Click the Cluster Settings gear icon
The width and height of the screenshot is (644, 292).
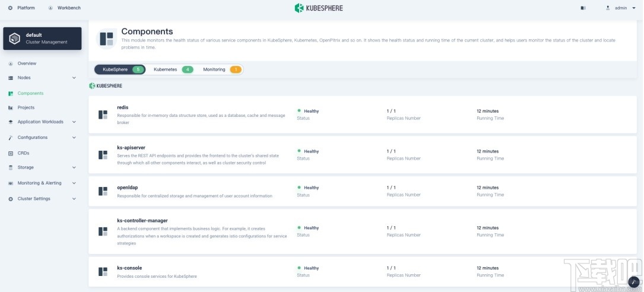point(11,199)
